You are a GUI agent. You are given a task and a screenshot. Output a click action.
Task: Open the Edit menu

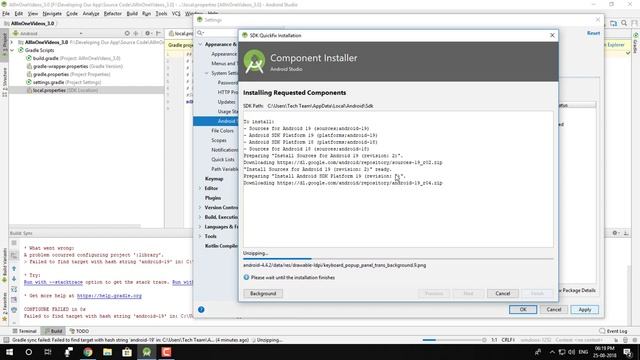pyautogui.click(x=19, y=13)
